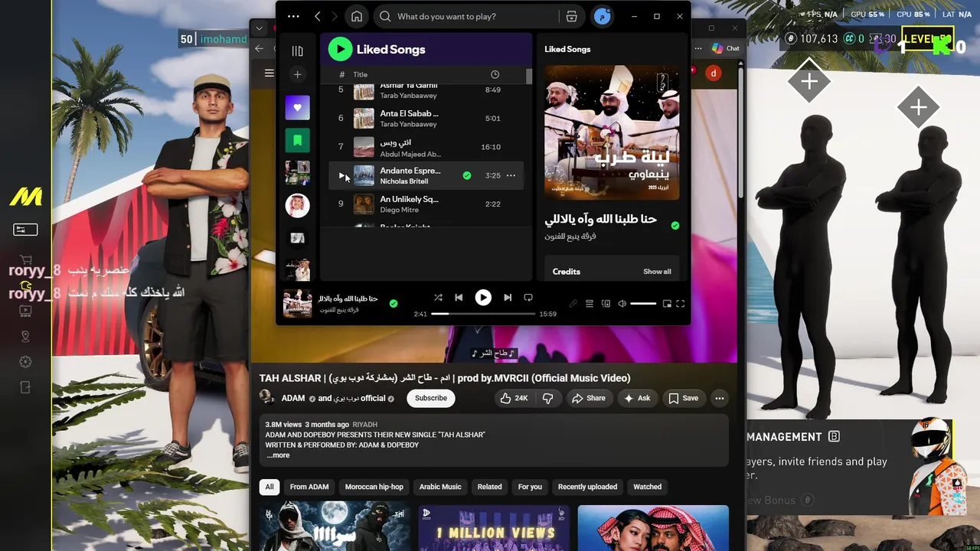
Task: Expand the video description with ...more
Action: tap(278, 455)
